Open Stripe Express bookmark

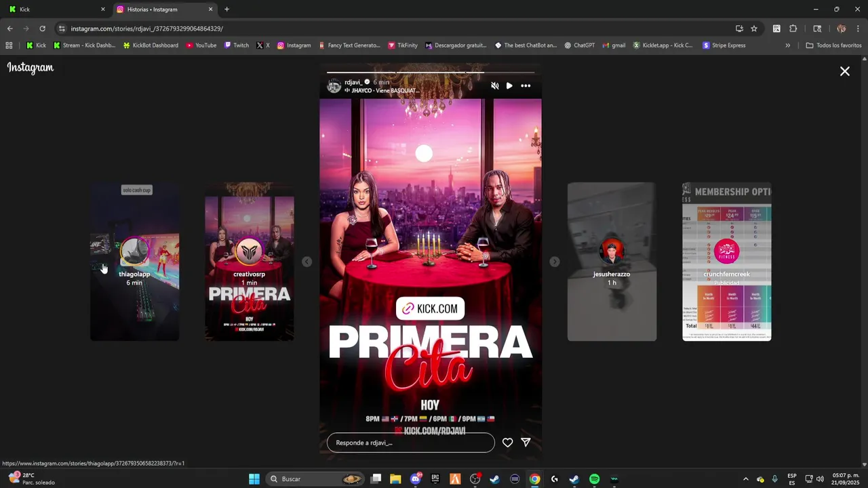[724, 45]
